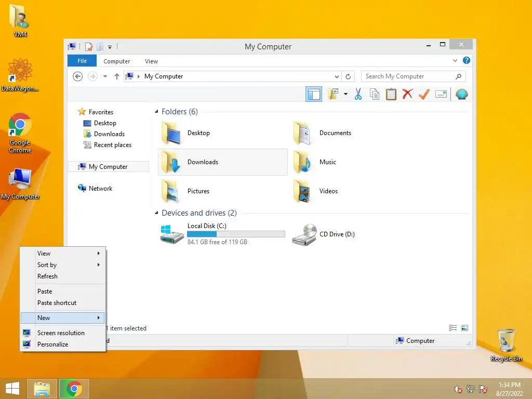Select Recent places in navigation pane

click(112, 145)
